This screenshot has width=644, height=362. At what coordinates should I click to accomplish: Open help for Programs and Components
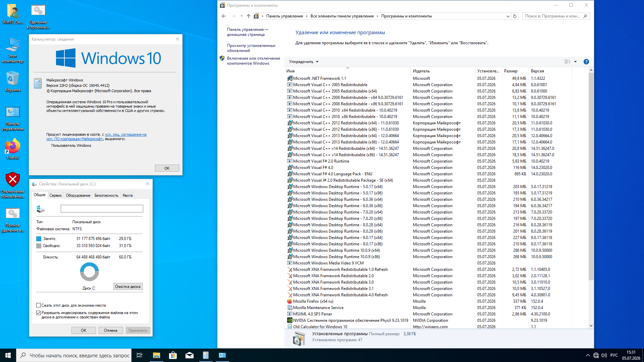click(586, 62)
